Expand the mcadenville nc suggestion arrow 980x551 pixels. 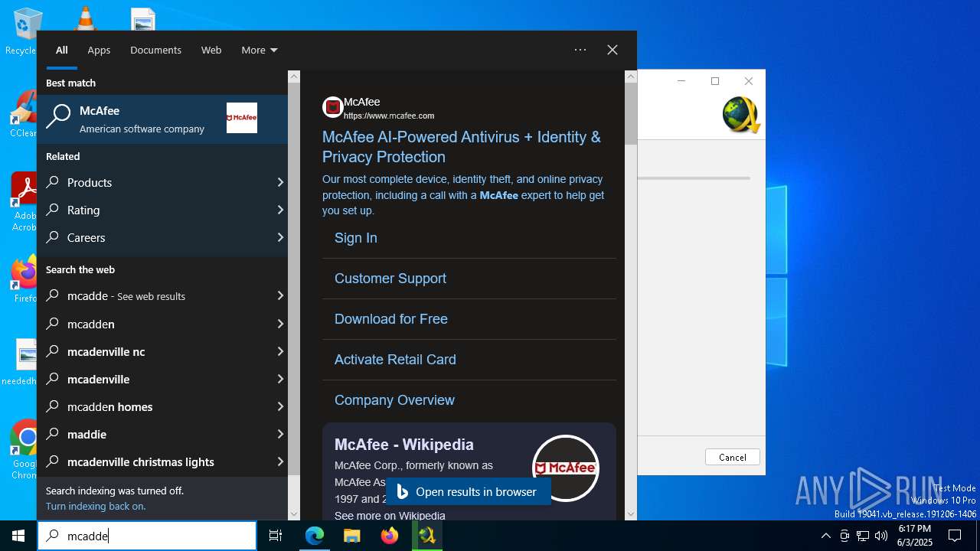coord(279,351)
